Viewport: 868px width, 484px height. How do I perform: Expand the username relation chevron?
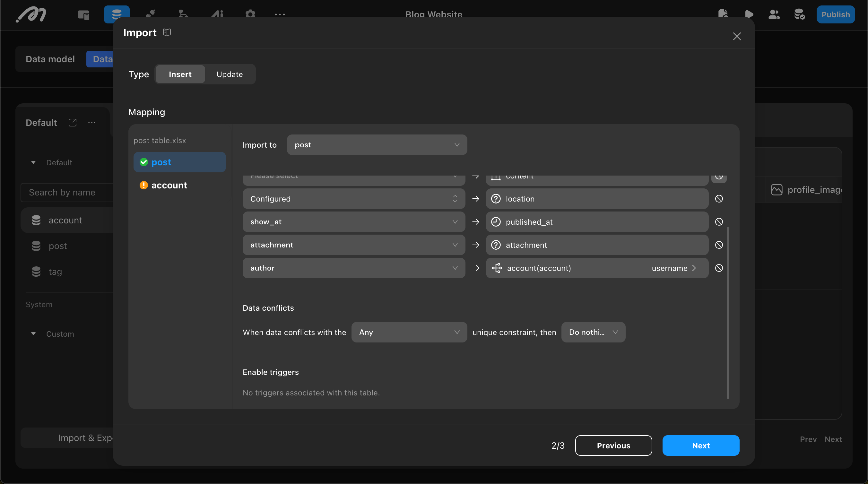pos(694,268)
